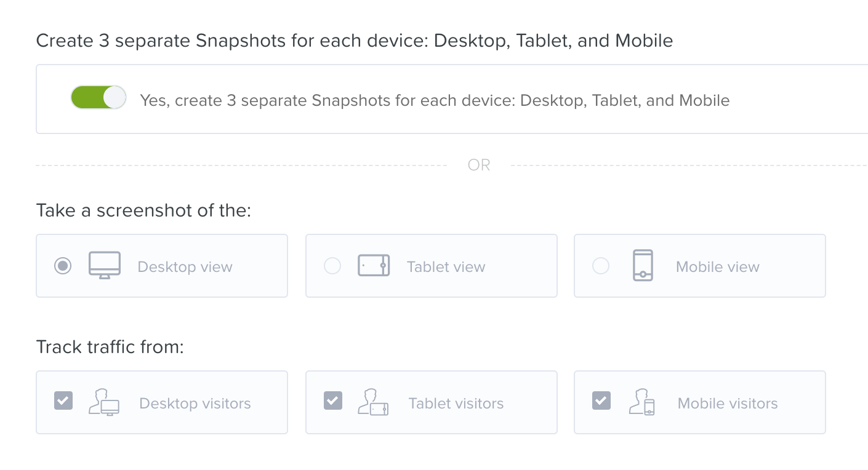Uncheck the Desktop visitors checkbox

click(63, 400)
